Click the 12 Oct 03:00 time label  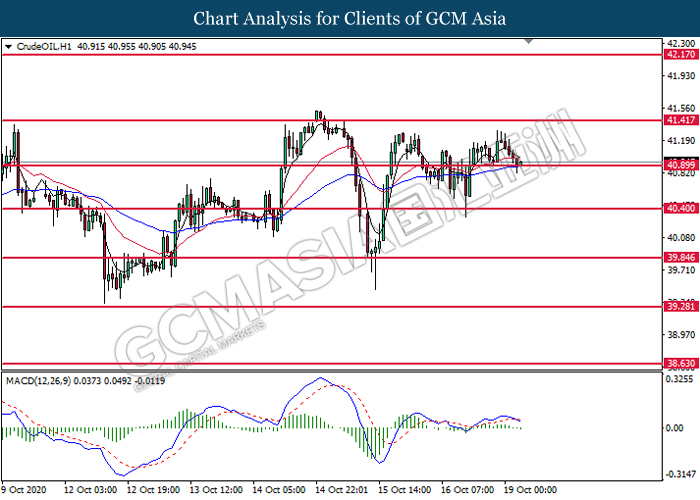coord(91,490)
